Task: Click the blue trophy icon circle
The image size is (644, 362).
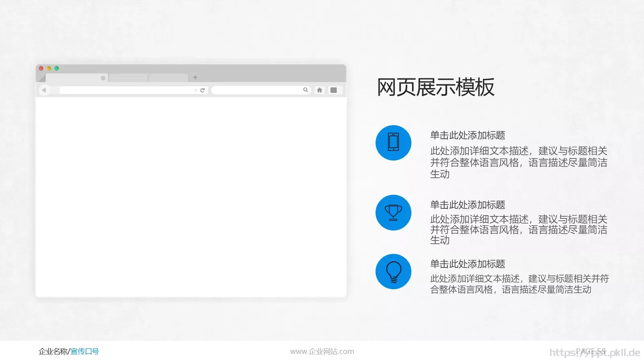Action: (393, 212)
